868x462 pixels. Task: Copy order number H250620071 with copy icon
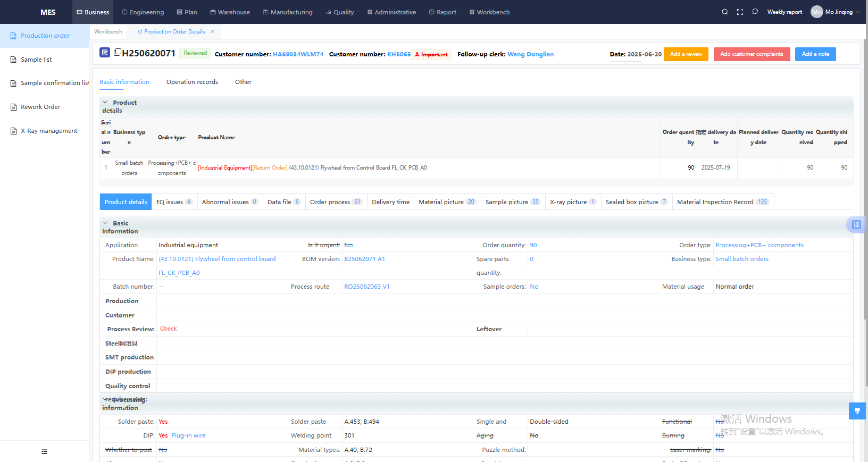[118, 52]
